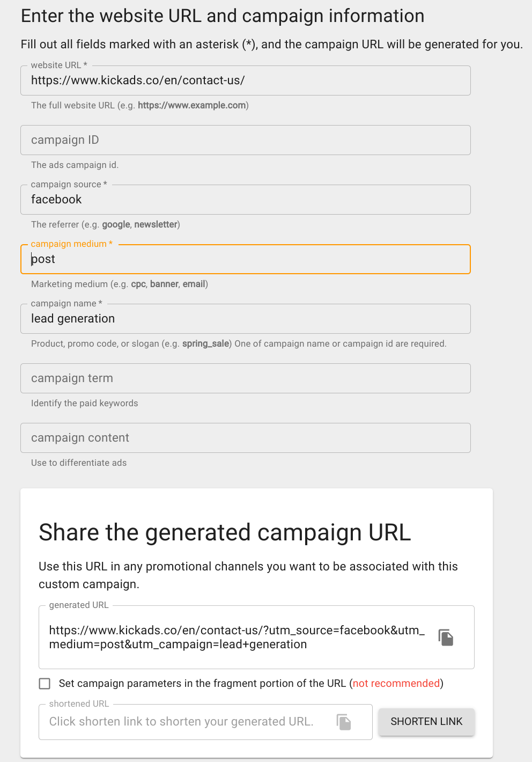Click the 'Enter the website URL' page heading
This screenshot has height=762, width=532.
(x=223, y=16)
